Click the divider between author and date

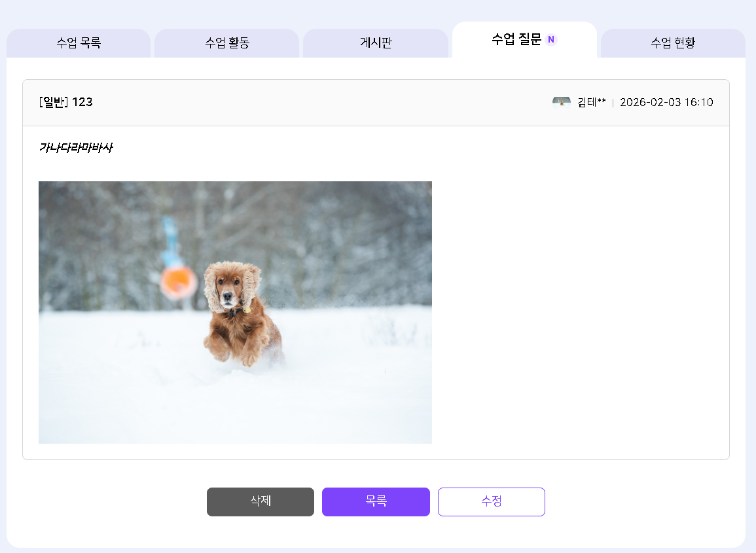(x=613, y=103)
